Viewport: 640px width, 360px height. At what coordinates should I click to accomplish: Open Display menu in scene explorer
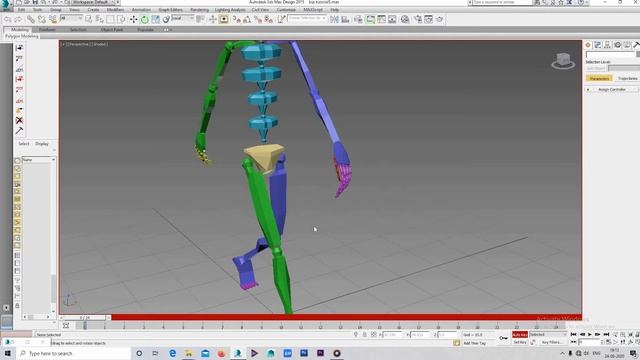pyautogui.click(x=42, y=144)
